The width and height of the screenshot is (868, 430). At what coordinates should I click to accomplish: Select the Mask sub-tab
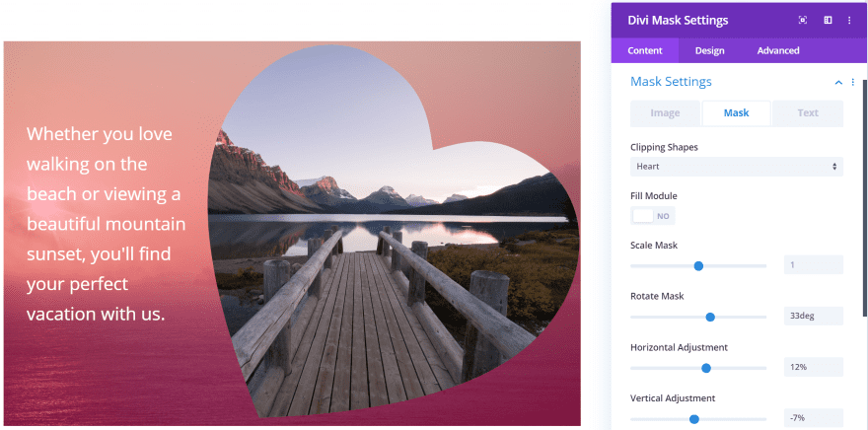736,112
